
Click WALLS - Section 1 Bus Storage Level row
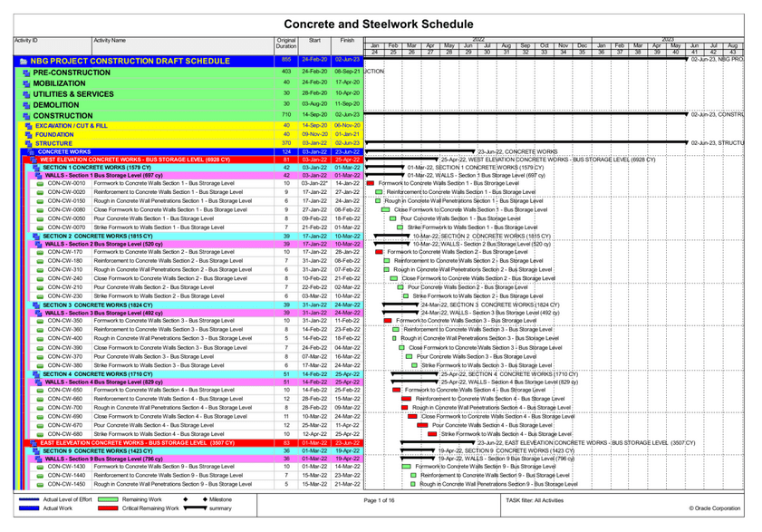click(197, 176)
